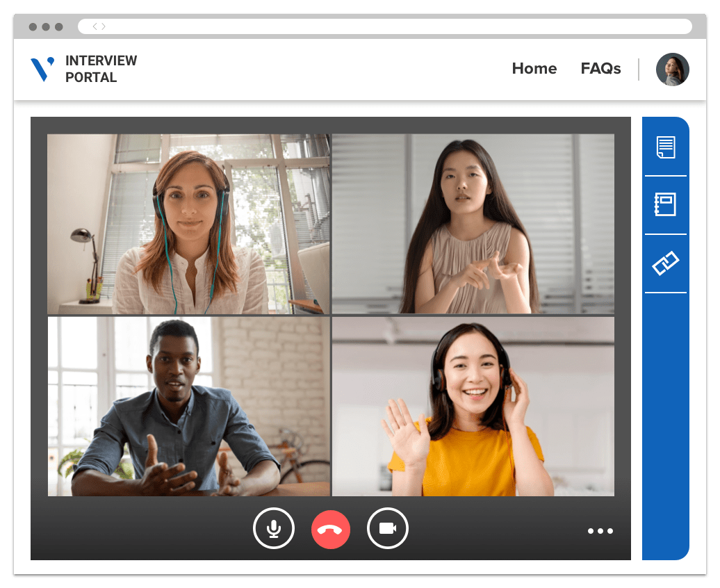Select video tile of woman with teal headphones

pyautogui.click(x=188, y=224)
